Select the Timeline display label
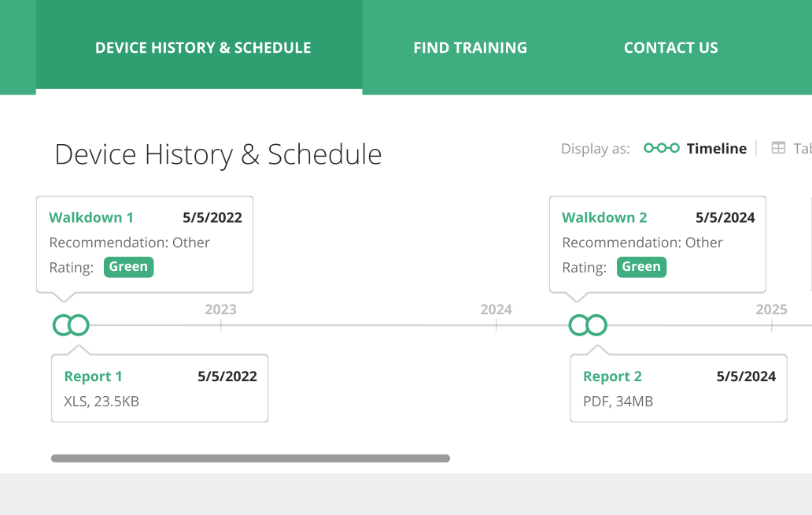The image size is (812, 515). [716, 149]
